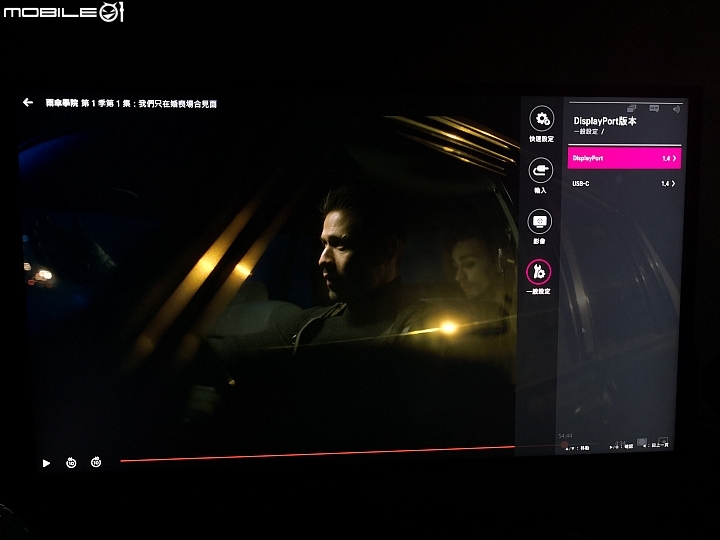Click the episode title at the top of the video
The width and height of the screenshot is (720, 540).
pyautogui.click(x=131, y=104)
